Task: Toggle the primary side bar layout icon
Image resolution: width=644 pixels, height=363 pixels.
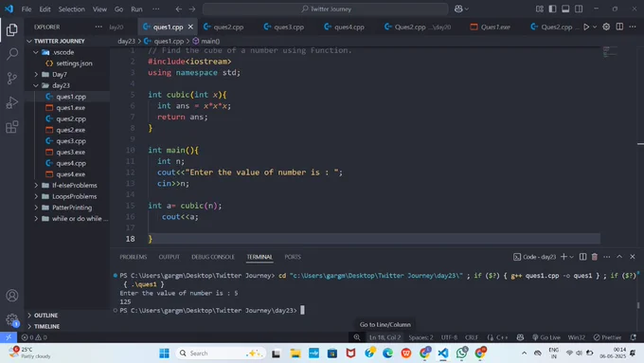Action: point(552,9)
